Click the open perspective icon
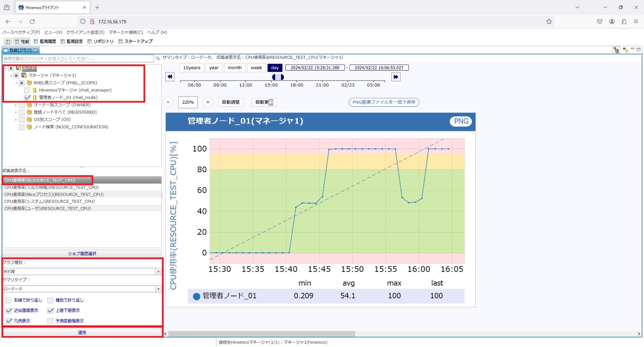This screenshot has height=347, width=644. coord(8,42)
